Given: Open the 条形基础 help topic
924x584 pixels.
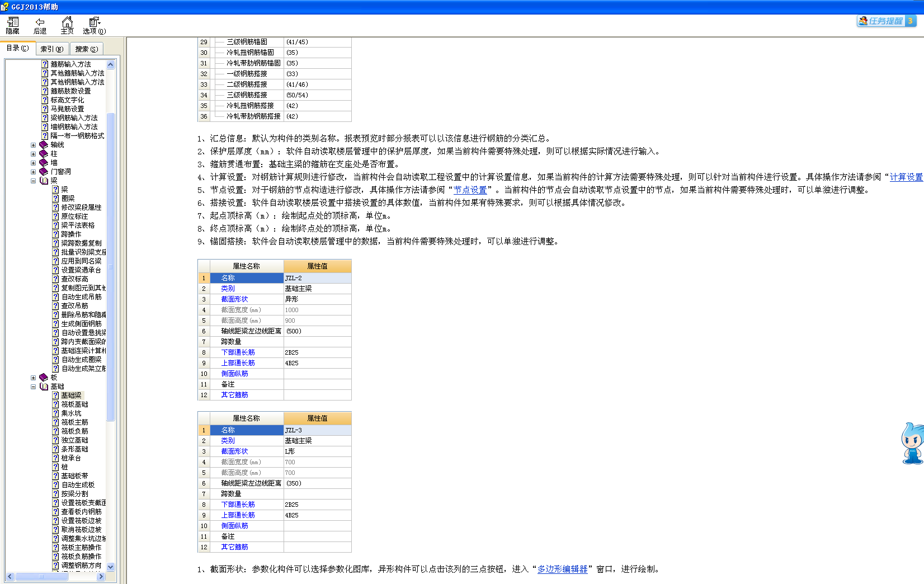Looking at the screenshot, I should coord(74,449).
